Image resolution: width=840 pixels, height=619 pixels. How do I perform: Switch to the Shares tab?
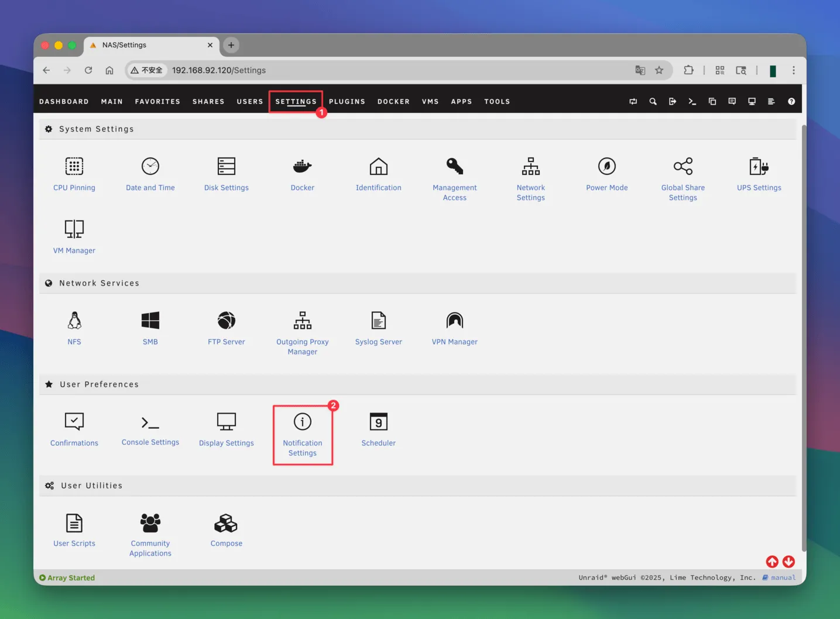tap(208, 101)
